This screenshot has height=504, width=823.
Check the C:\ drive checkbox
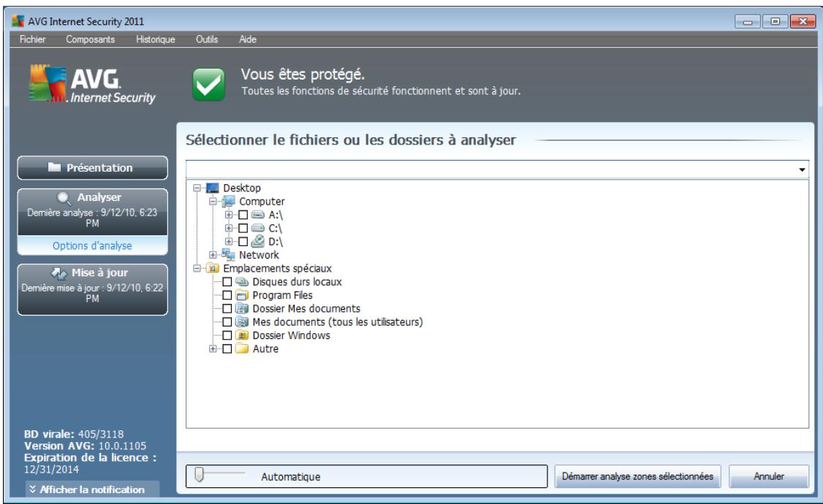(x=243, y=228)
